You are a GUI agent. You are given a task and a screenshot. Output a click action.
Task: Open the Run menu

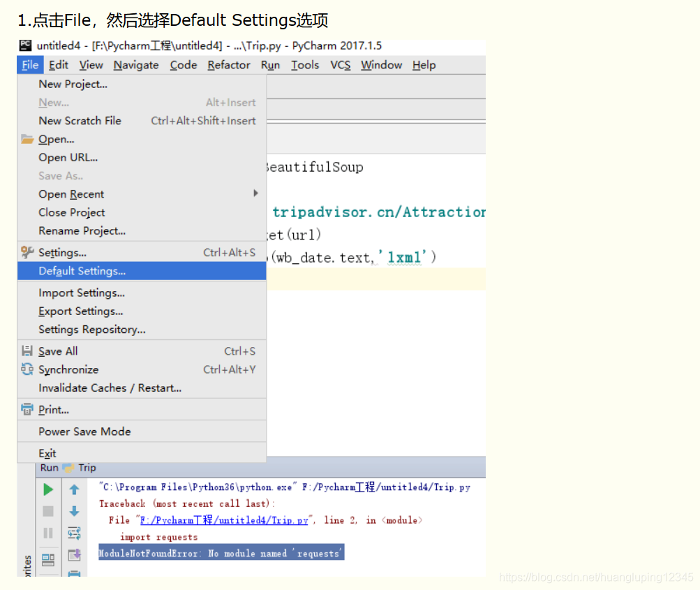[x=271, y=65]
